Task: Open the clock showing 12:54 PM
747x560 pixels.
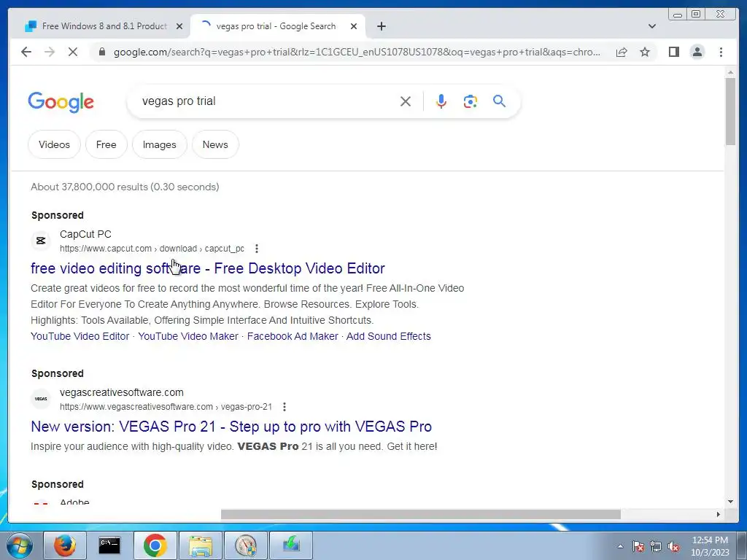Action: [710, 546]
